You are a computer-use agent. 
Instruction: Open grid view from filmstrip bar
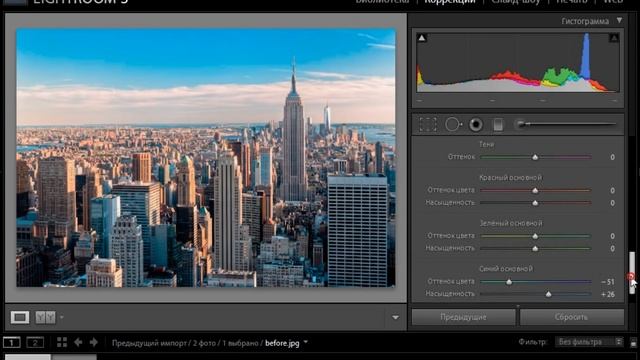(x=62, y=342)
